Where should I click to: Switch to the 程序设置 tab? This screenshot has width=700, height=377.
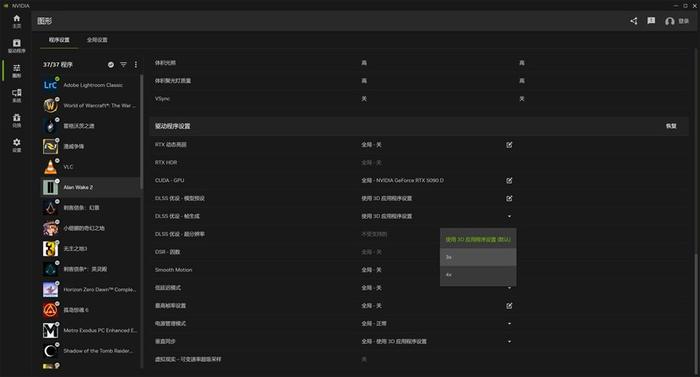(x=59, y=40)
